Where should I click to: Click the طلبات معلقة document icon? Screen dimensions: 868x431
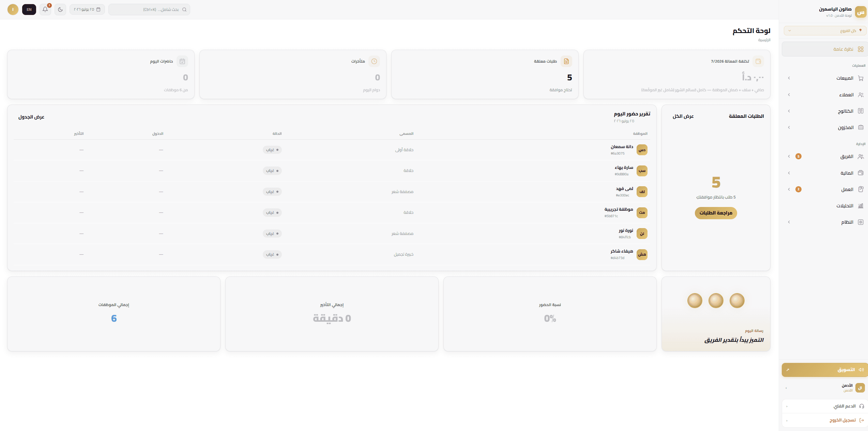coord(566,61)
